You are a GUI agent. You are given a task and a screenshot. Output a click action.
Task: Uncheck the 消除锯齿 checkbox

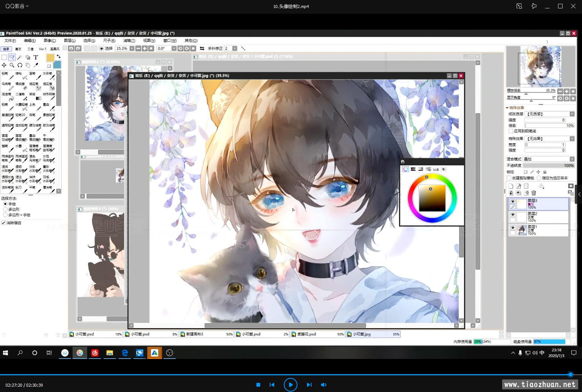pos(3,223)
